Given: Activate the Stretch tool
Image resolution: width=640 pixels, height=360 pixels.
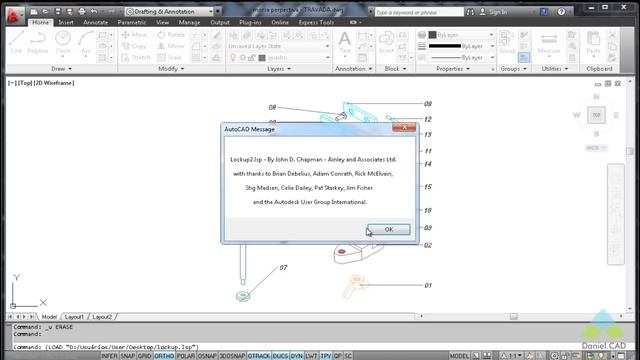Looking at the screenshot, I should [136, 58].
